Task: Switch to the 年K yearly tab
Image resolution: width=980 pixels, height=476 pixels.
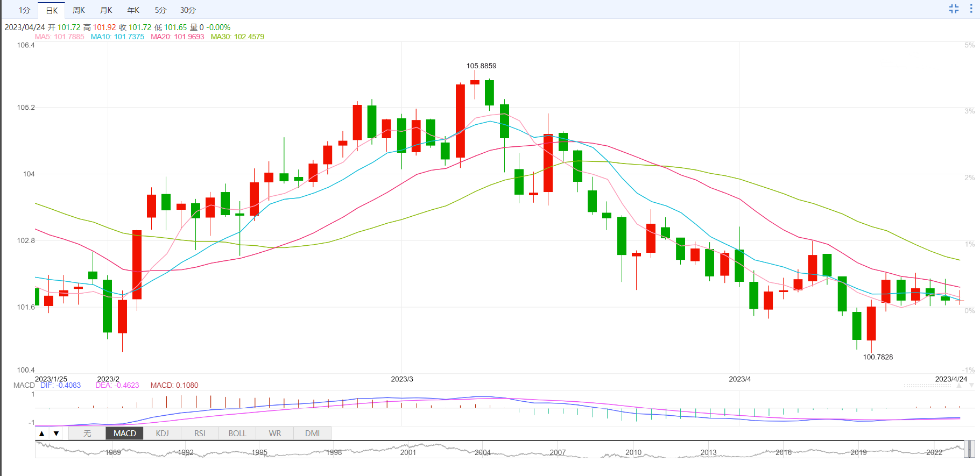Action: pos(133,10)
